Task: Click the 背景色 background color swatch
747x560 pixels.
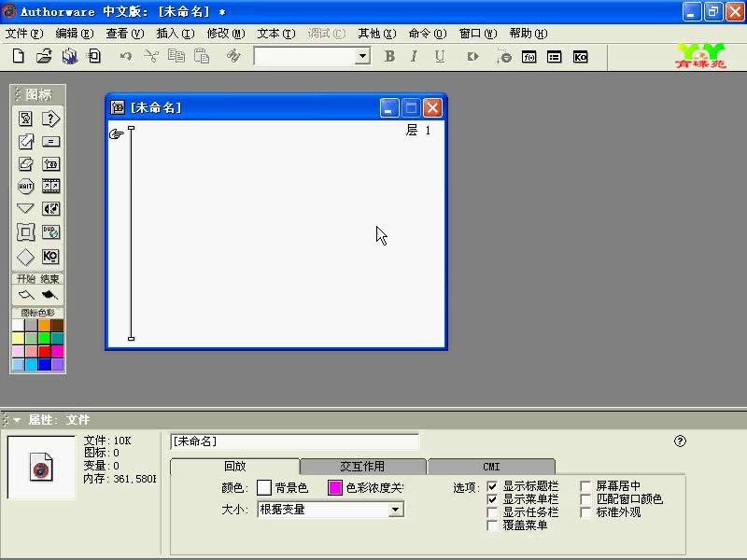Action: pyautogui.click(x=264, y=487)
